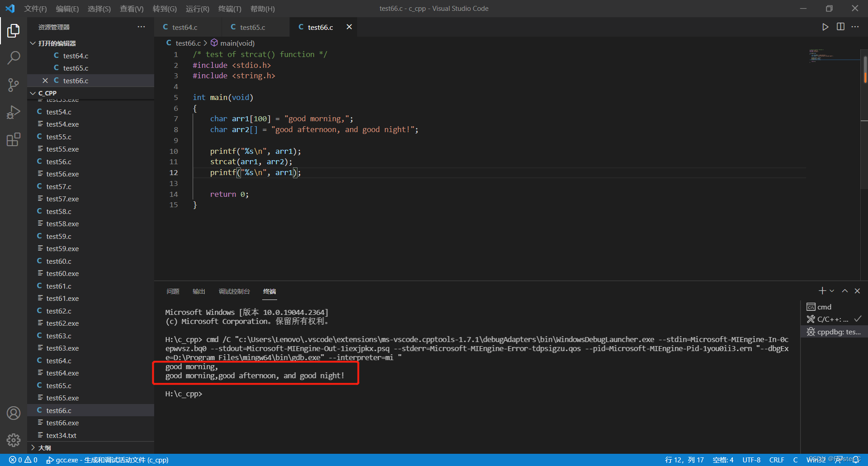Open test66.c in explorer tree
This screenshot has width=868, height=466.
point(90,410)
